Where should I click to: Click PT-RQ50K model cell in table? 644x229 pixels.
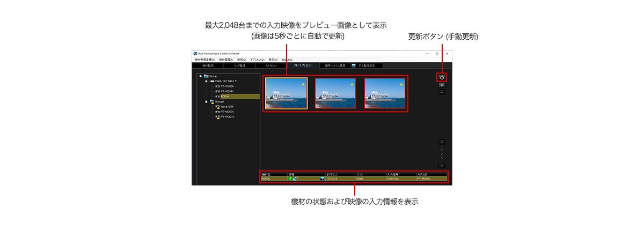[431, 179]
